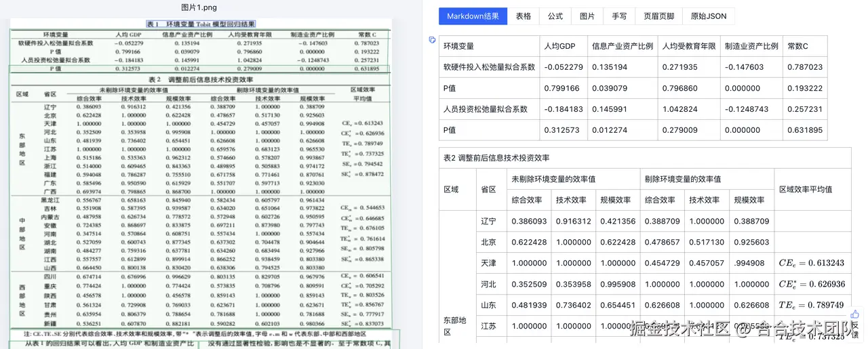Click the value -0.052279 in results table
Image resolution: width=868 pixels, height=349 pixels.
[x=564, y=67]
